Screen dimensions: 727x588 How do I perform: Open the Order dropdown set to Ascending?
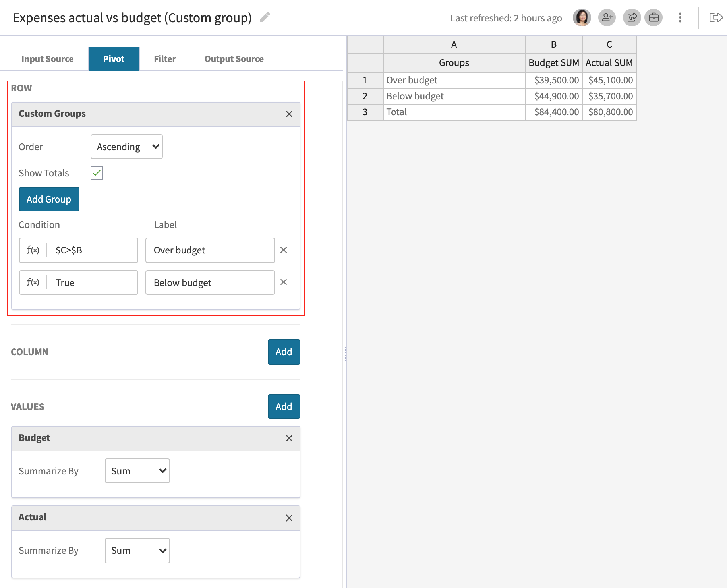point(126,147)
